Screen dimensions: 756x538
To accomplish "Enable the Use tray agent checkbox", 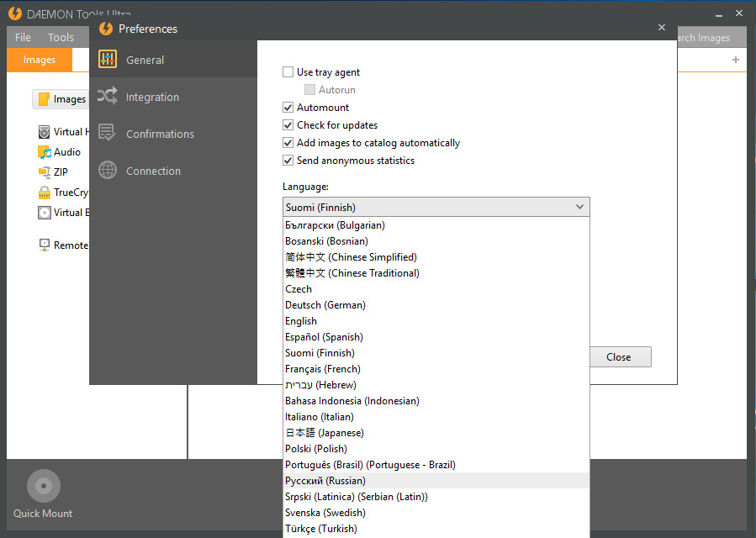I will pyautogui.click(x=288, y=71).
